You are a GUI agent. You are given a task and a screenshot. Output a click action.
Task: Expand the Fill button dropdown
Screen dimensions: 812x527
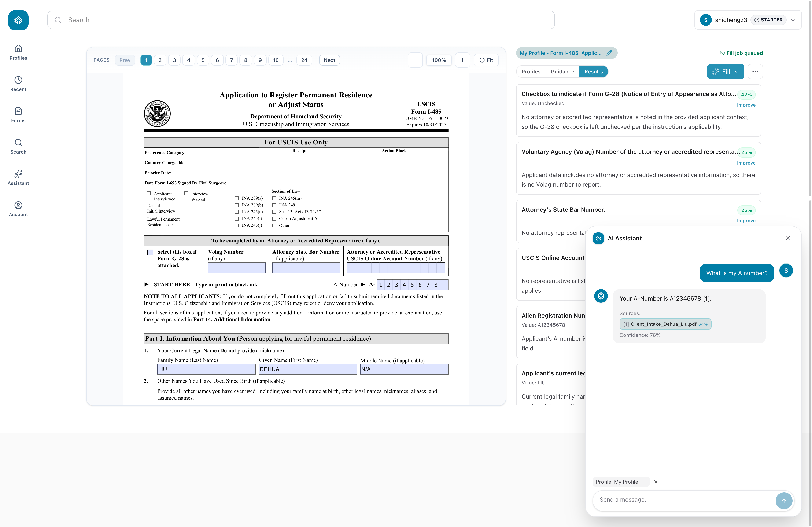(736, 71)
